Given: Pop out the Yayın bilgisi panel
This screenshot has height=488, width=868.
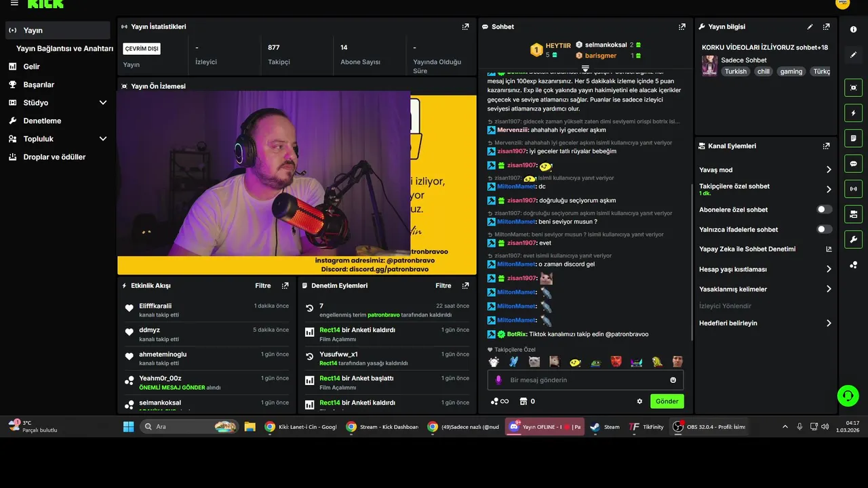Looking at the screenshot, I should (x=826, y=27).
